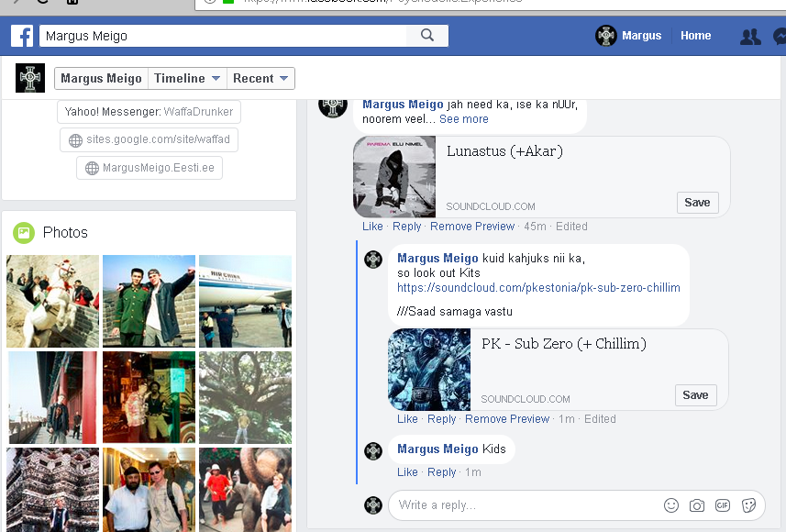Image resolution: width=786 pixels, height=532 pixels.
Task: Click the avatar beside reply input
Action: pos(373,504)
